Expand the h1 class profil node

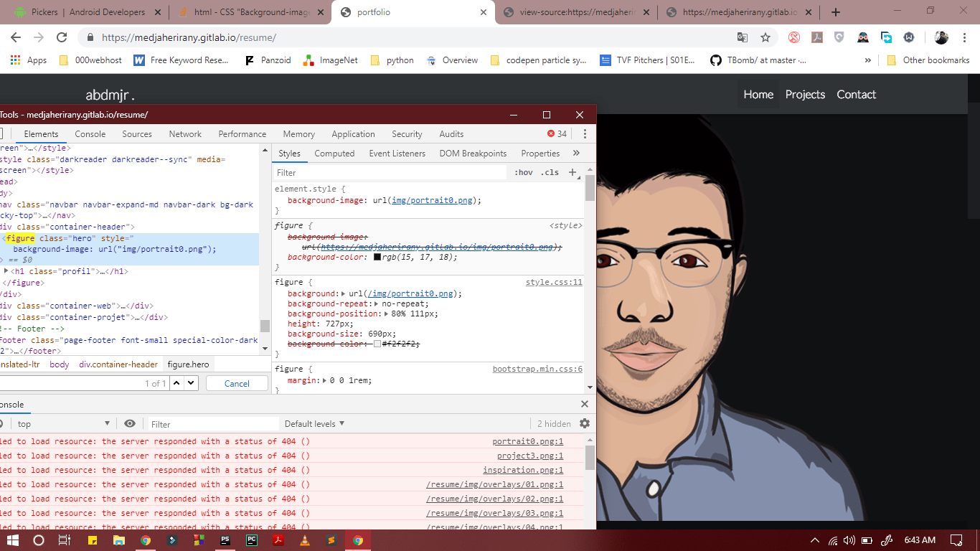tap(6, 271)
